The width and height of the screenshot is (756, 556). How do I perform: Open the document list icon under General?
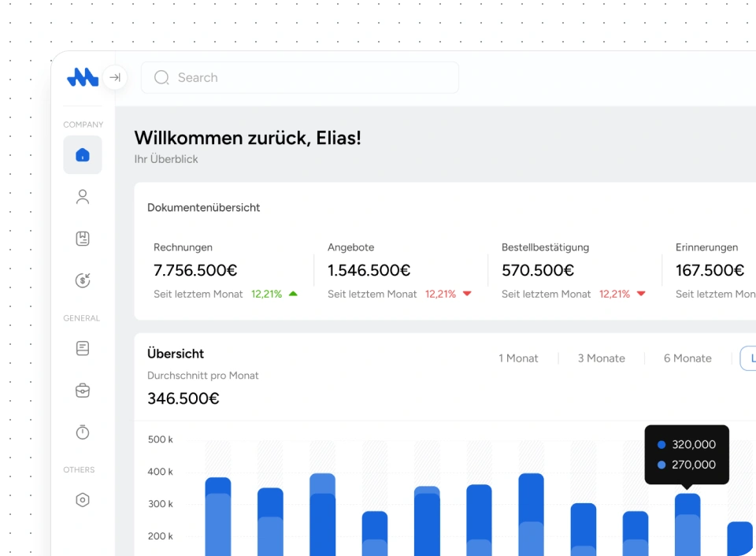(x=83, y=348)
